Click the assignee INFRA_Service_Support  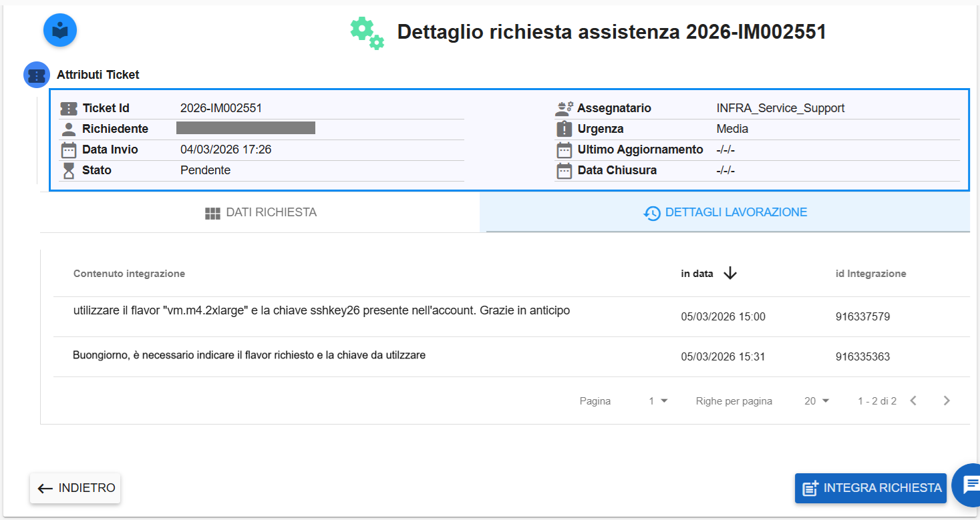coord(780,108)
